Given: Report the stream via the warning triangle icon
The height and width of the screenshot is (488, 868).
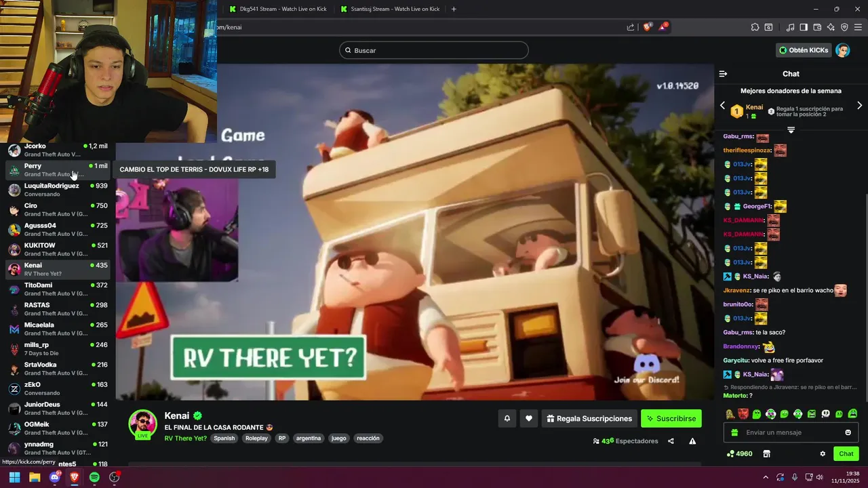Looking at the screenshot, I should click(692, 441).
